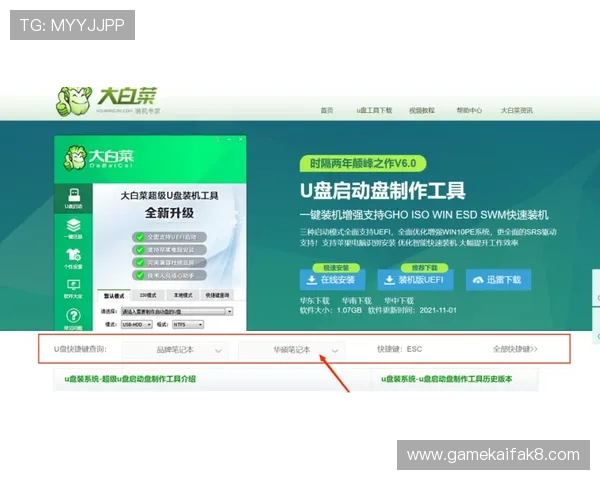Click the 软件大小: 1.07GB text

coord(331,310)
